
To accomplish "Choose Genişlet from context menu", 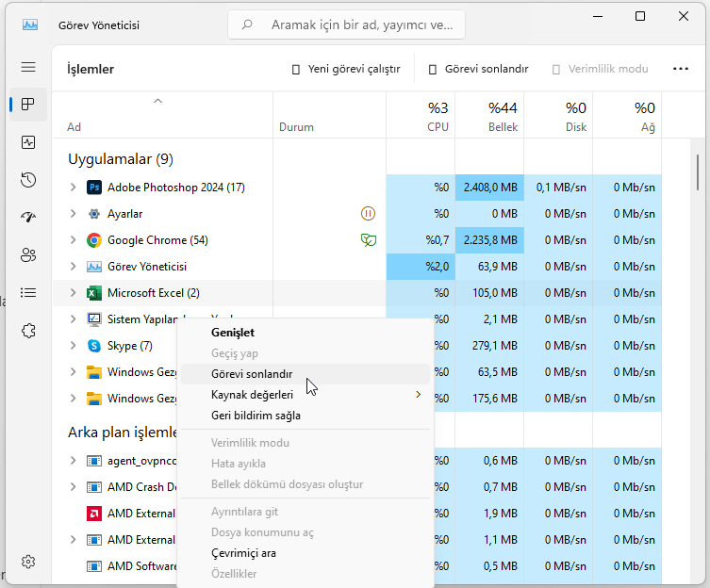I will (305, 333).
